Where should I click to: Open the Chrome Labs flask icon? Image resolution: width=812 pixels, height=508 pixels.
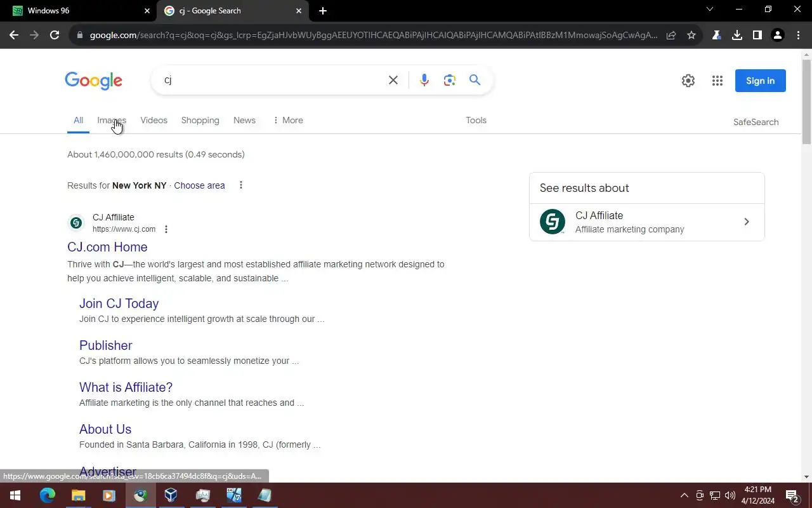[x=717, y=35]
